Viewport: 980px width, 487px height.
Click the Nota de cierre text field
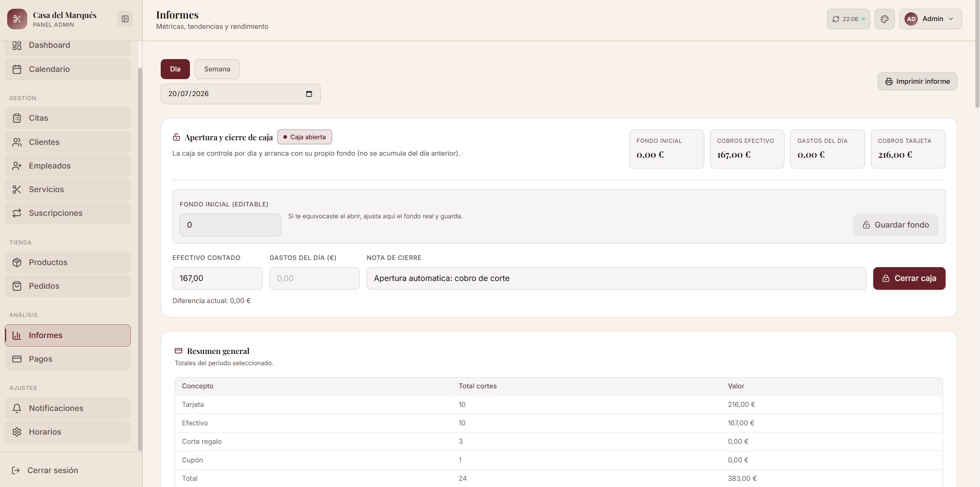tap(616, 278)
